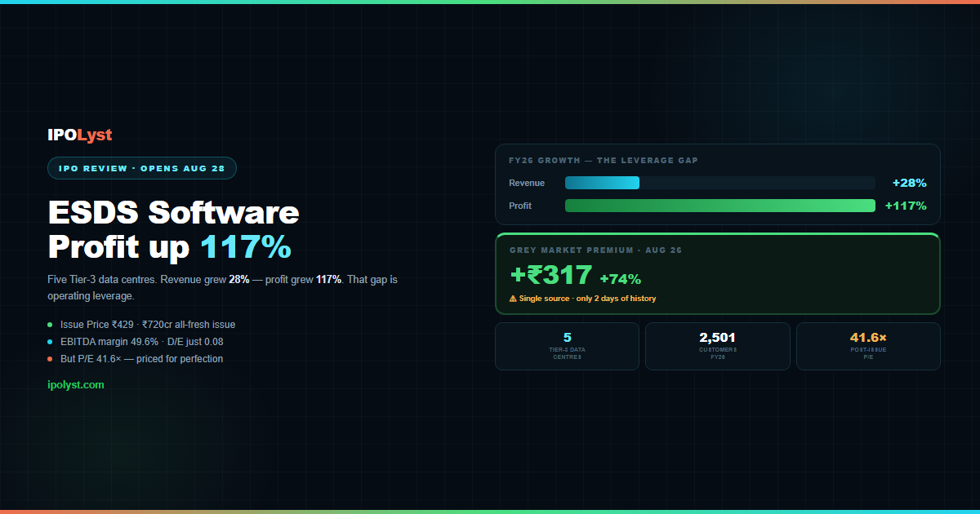Click the Profit label in chart
The height and width of the screenshot is (514, 980).
[x=520, y=206]
